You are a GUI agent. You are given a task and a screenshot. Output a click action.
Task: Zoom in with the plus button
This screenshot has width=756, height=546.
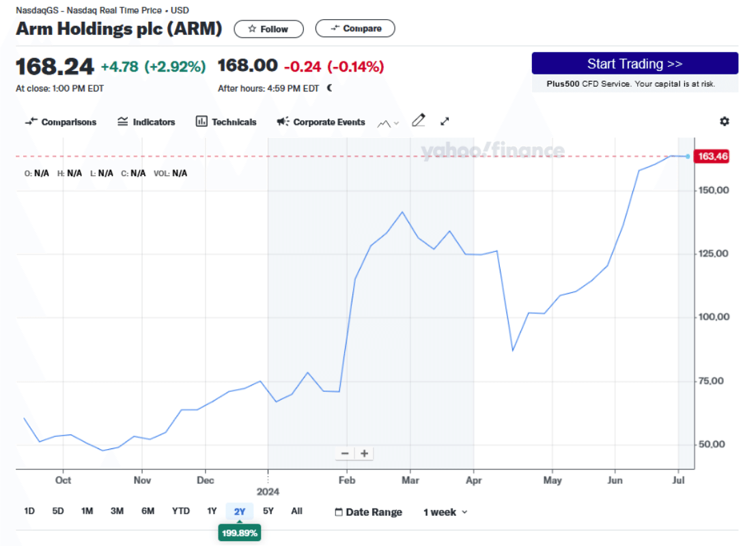point(365,453)
